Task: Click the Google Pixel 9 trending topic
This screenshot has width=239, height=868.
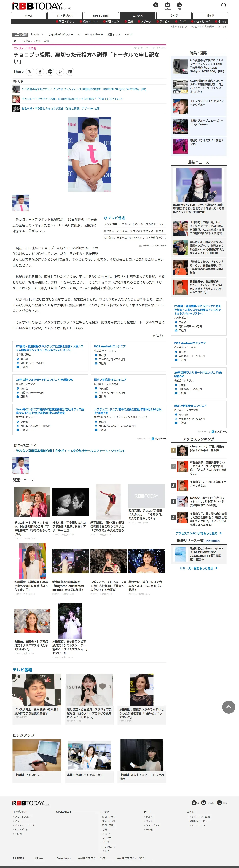Action: 94,35
